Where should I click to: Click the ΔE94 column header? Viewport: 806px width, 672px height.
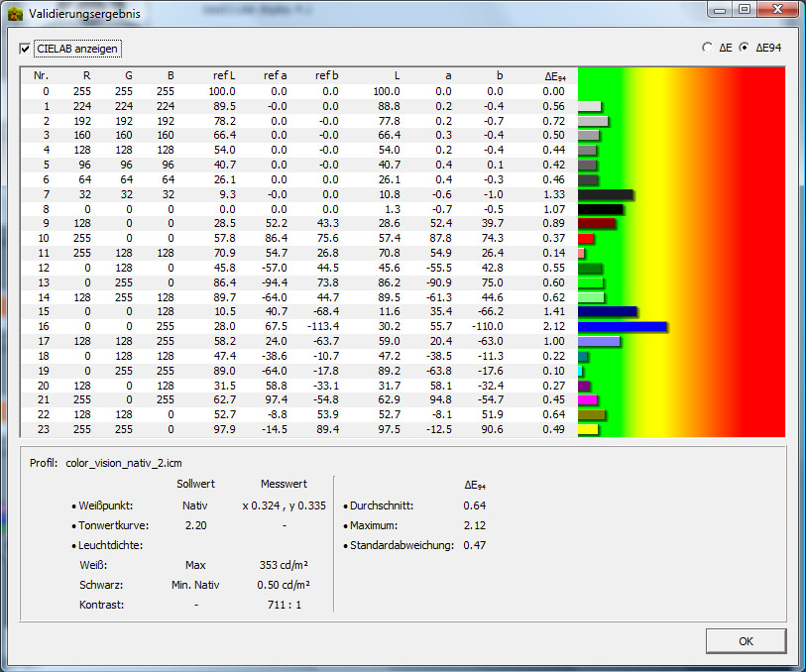coord(555,75)
